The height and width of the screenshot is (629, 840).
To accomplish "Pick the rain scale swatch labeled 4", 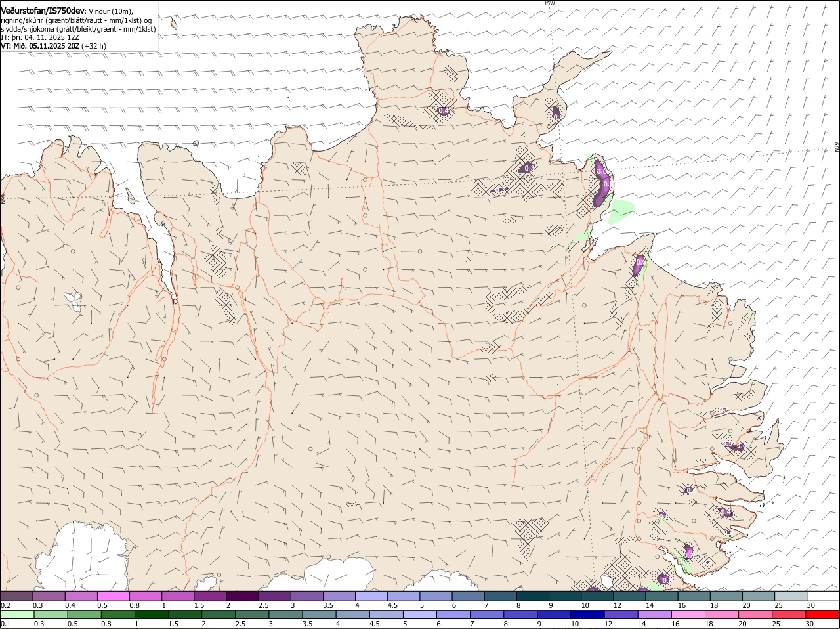I will click(353, 615).
